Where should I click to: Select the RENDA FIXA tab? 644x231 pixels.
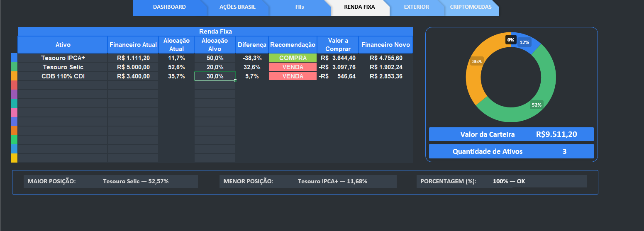coord(359,7)
